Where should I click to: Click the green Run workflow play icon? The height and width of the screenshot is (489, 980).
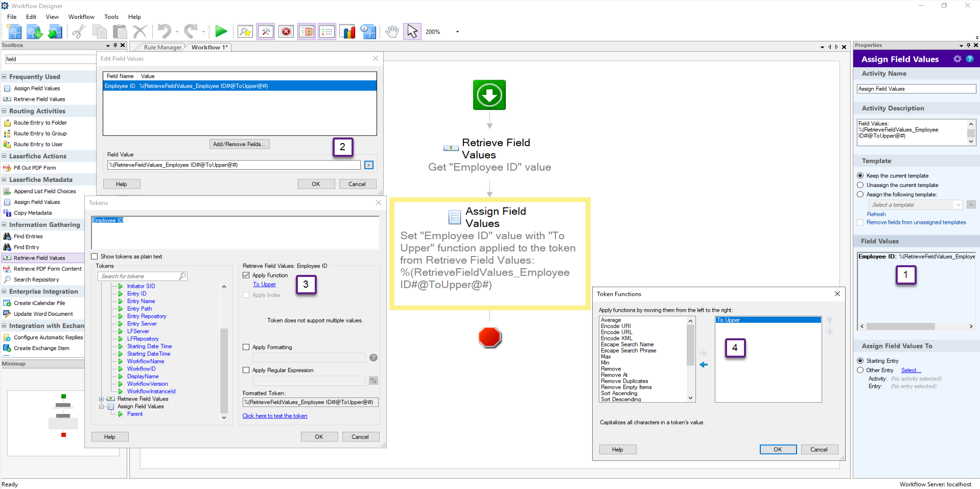point(221,32)
